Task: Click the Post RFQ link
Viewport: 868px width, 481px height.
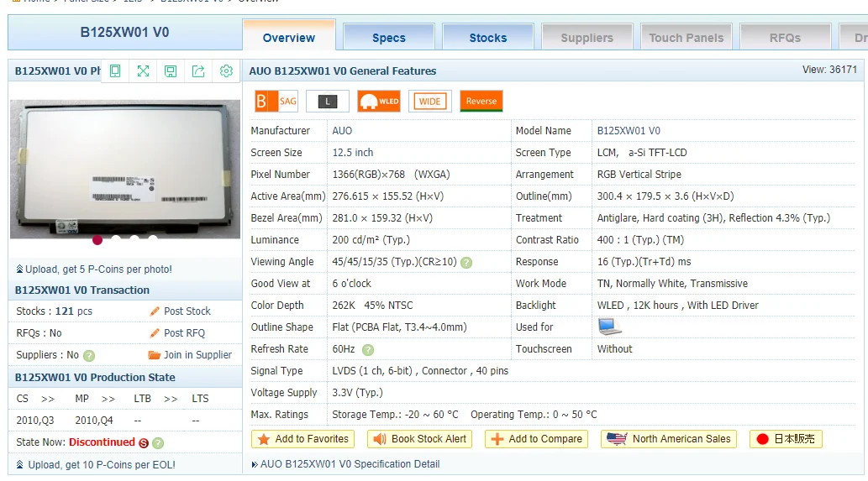Action: (x=184, y=333)
